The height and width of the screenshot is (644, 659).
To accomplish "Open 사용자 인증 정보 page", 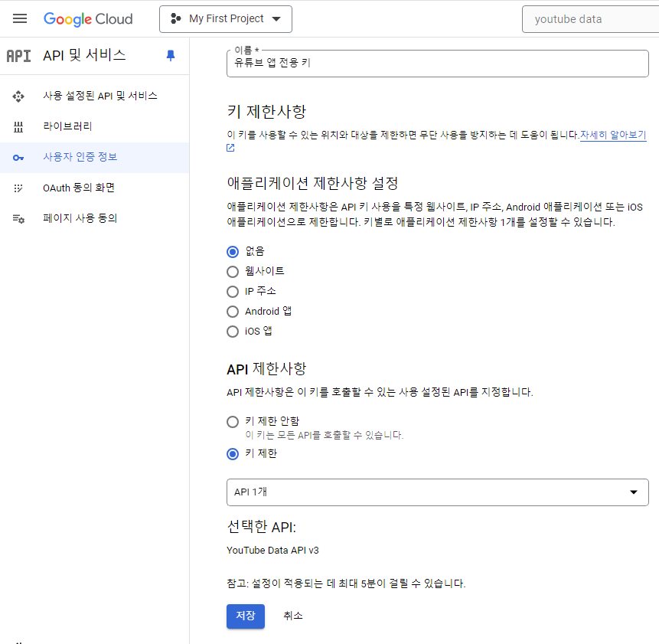I will pyautogui.click(x=80, y=157).
